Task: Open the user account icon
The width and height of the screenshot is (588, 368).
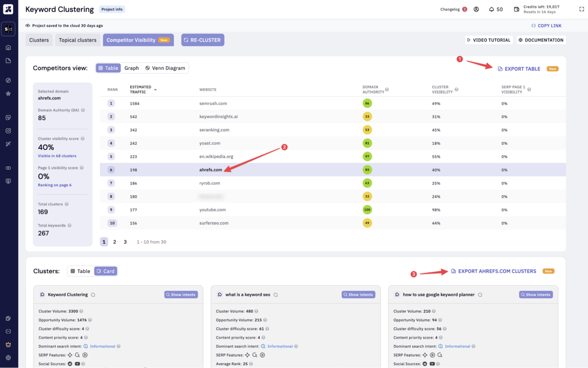Action: click(476, 9)
